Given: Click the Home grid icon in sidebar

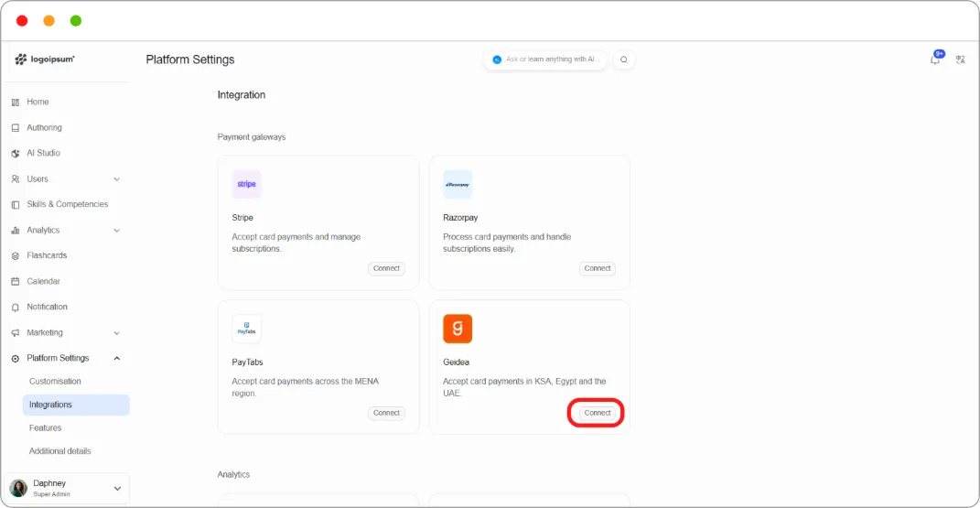Looking at the screenshot, I should click(16, 102).
